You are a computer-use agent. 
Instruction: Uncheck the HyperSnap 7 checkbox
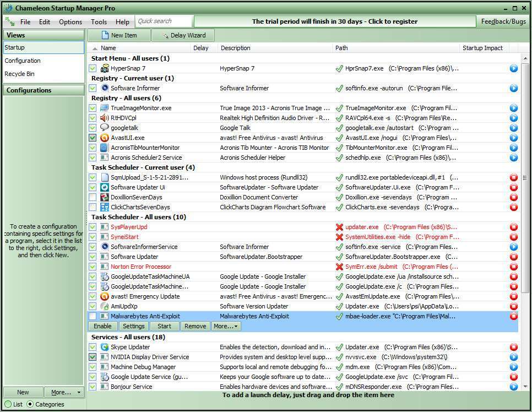click(x=93, y=68)
